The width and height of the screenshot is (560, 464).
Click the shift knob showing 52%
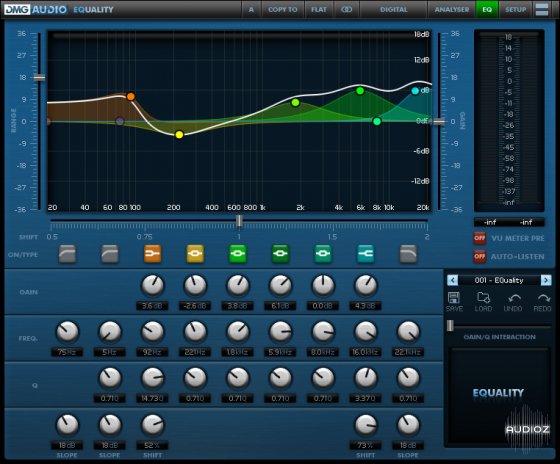[x=152, y=425]
